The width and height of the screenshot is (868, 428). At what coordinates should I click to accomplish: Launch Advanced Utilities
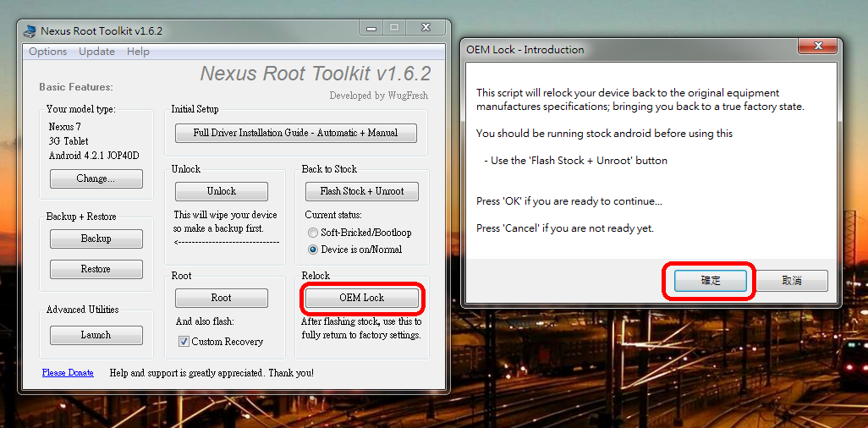point(96,335)
